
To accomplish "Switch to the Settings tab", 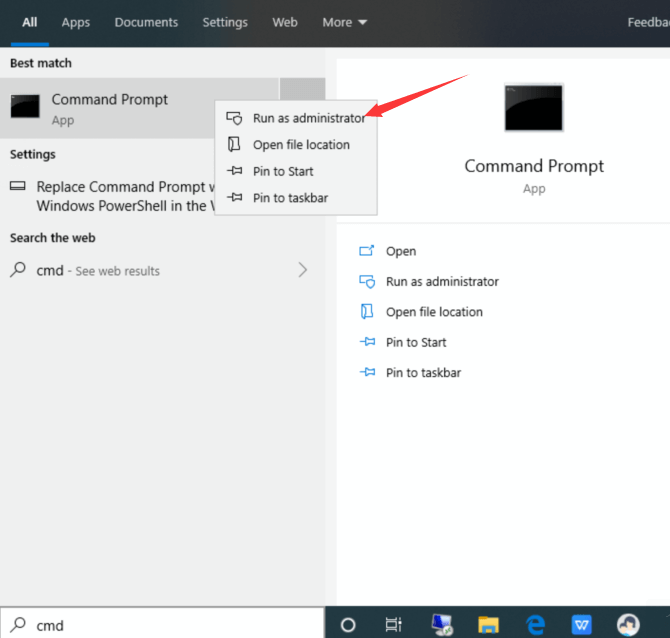I will coord(225,22).
